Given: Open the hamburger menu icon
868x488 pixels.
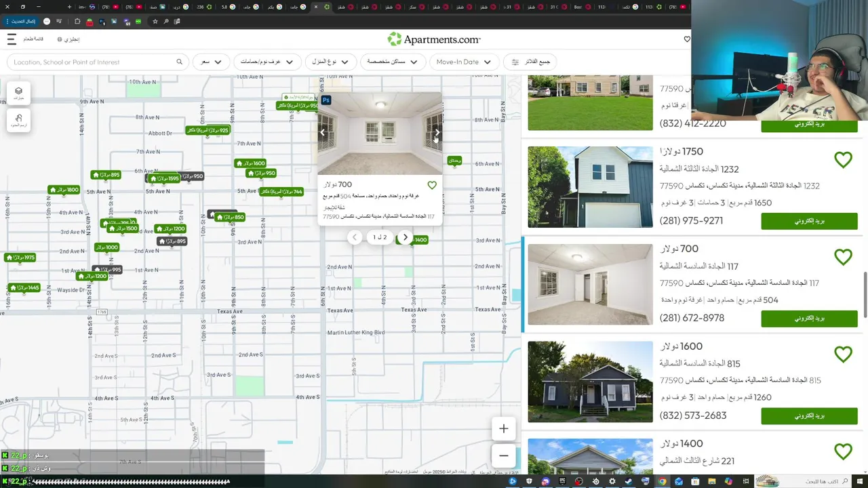Looking at the screenshot, I should click(11, 39).
